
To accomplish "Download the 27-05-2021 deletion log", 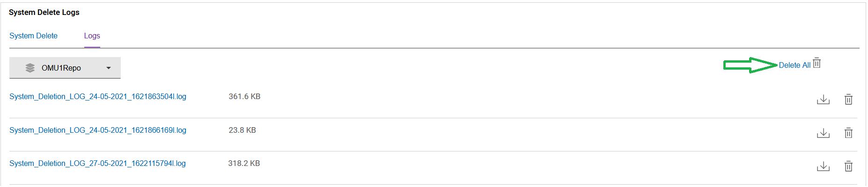I will [823, 166].
